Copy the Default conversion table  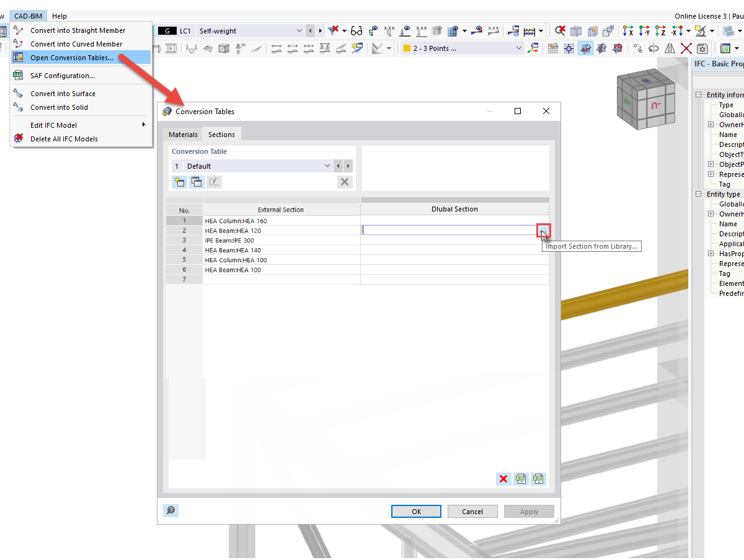coord(197,182)
